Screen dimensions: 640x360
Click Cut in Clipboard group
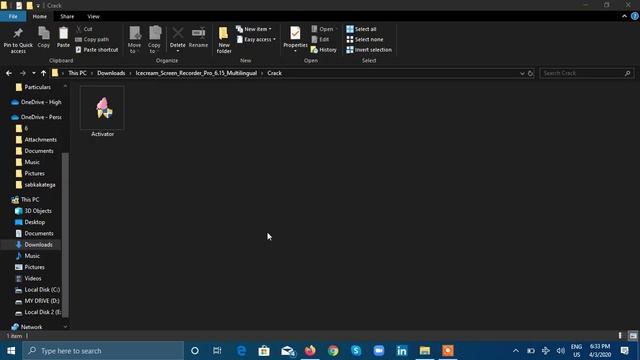pos(84,29)
